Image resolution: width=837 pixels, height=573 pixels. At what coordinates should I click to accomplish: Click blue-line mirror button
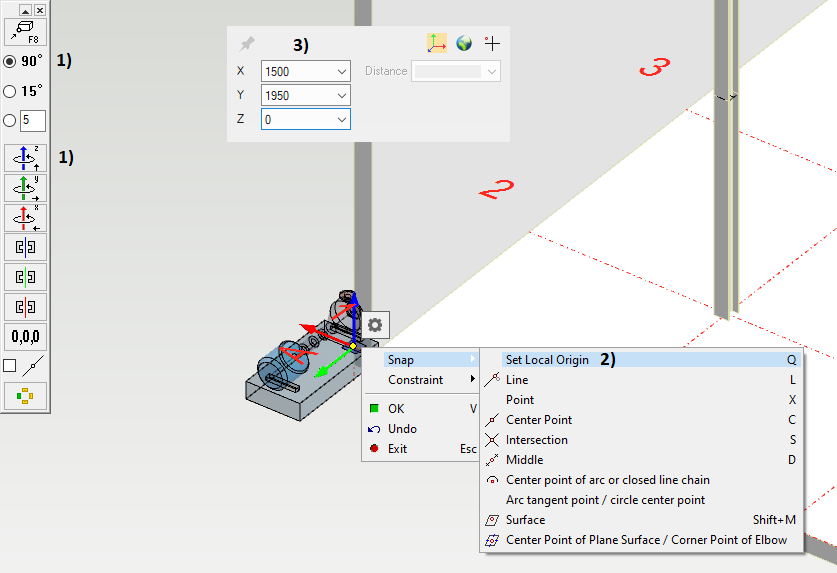tap(25, 247)
